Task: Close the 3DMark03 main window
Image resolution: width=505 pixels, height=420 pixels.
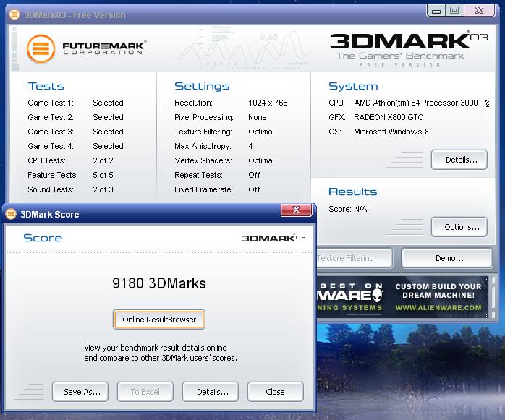Action: (x=479, y=11)
